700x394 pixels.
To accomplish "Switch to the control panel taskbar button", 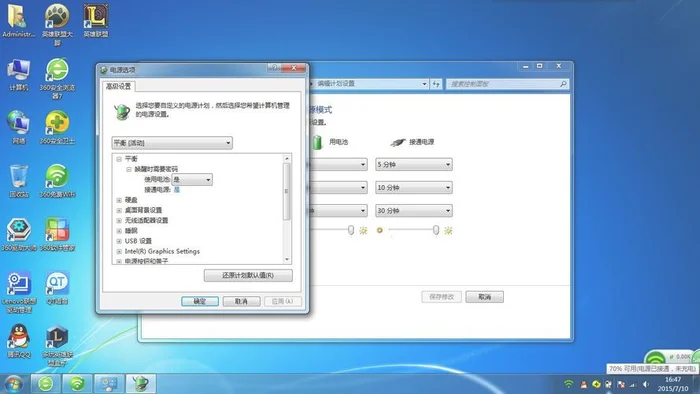I will [109, 384].
